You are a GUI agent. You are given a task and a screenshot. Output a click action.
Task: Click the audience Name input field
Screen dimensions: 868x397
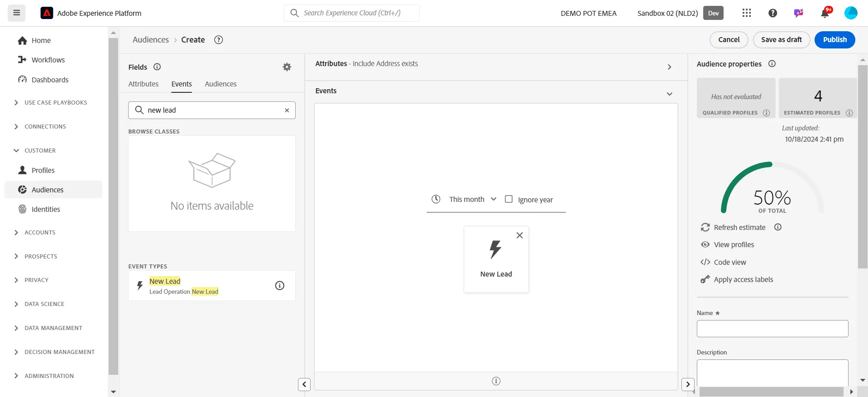pyautogui.click(x=772, y=329)
